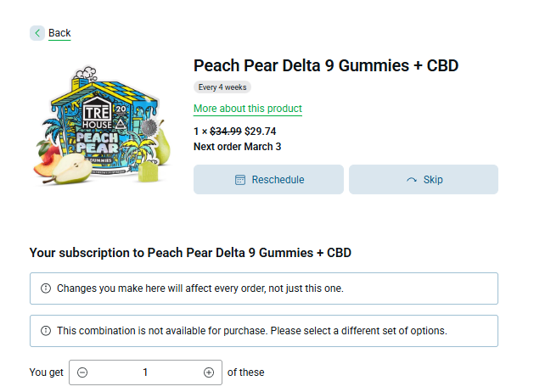The image size is (534, 392).
Task: Open the More about this product link
Action: pos(247,109)
